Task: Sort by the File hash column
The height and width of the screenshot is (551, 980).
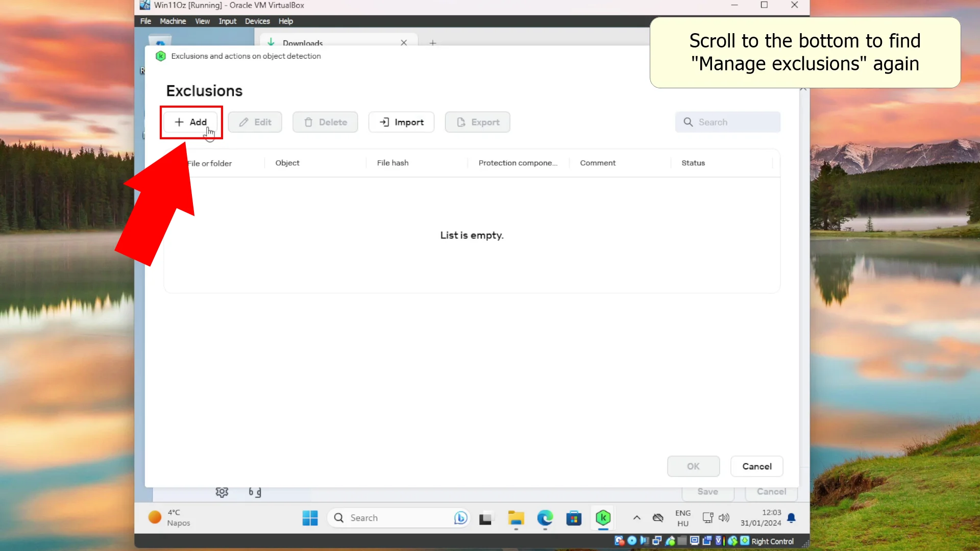Action: [x=393, y=163]
